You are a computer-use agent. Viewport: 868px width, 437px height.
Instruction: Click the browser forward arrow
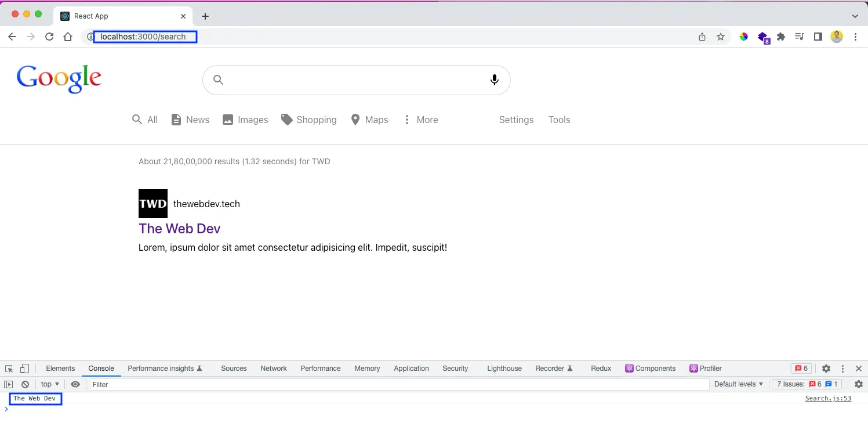tap(31, 37)
